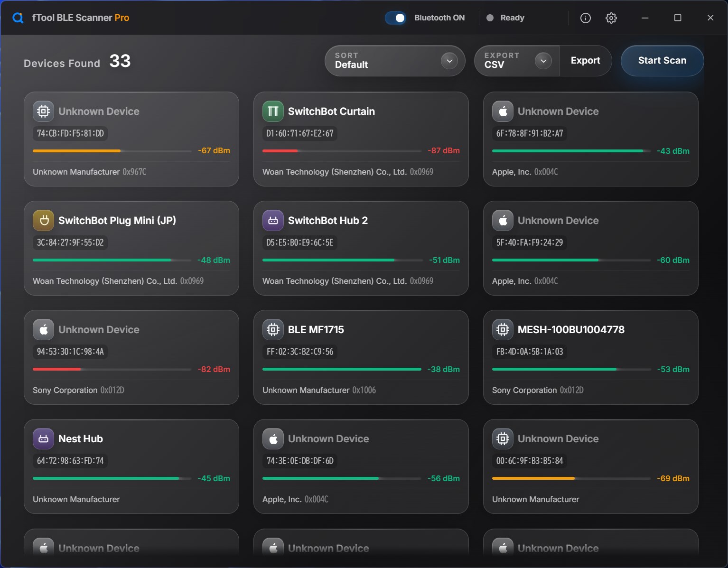Open the Sort Default dropdown
The image size is (728, 568).
pos(395,61)
